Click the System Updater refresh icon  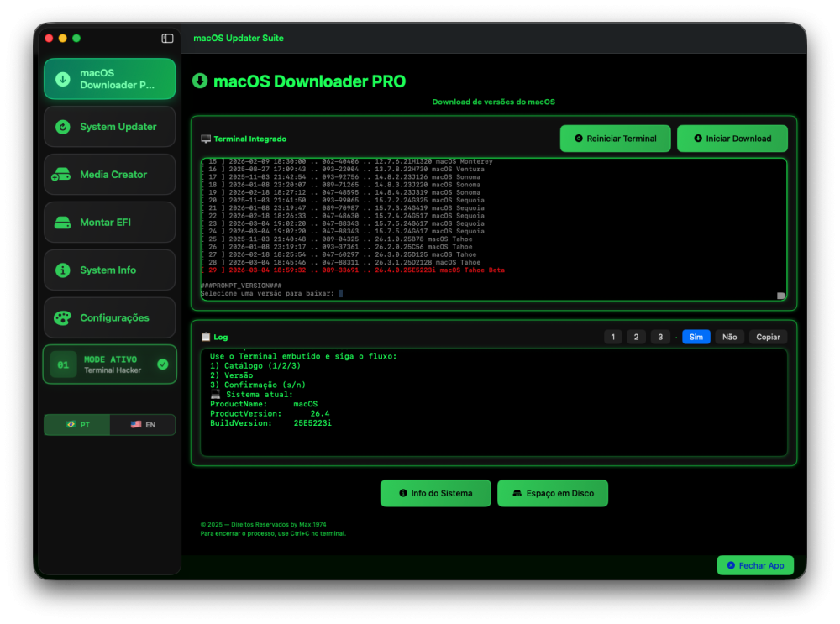tap(63, 127)
